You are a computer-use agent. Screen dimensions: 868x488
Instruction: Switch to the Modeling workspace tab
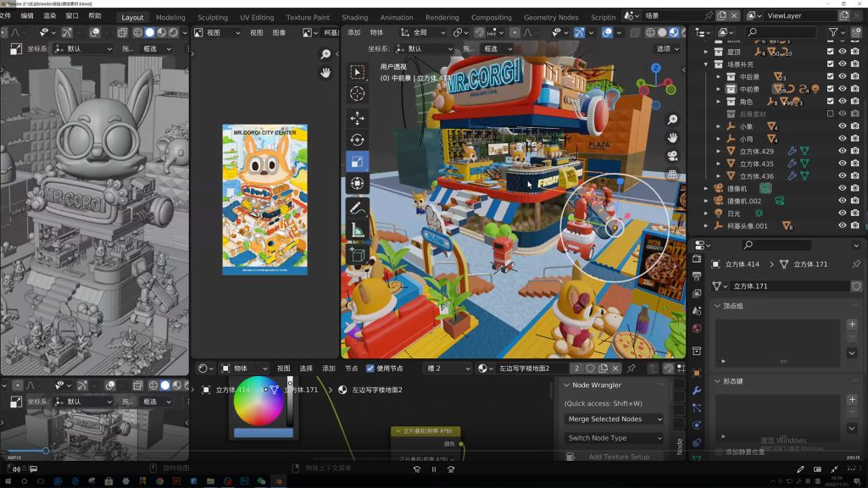click(170, 17)
